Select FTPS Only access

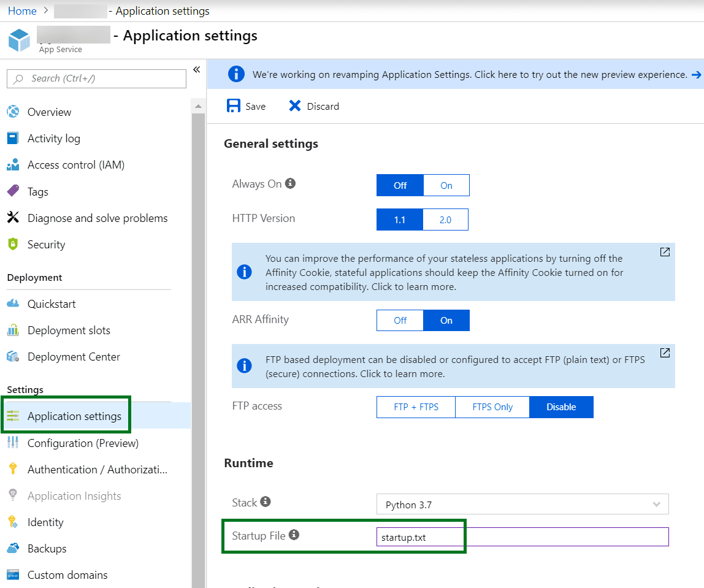tap(492, 407)
